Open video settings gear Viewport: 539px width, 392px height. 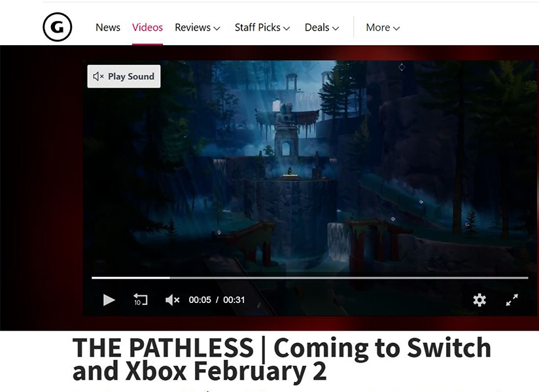479,300
